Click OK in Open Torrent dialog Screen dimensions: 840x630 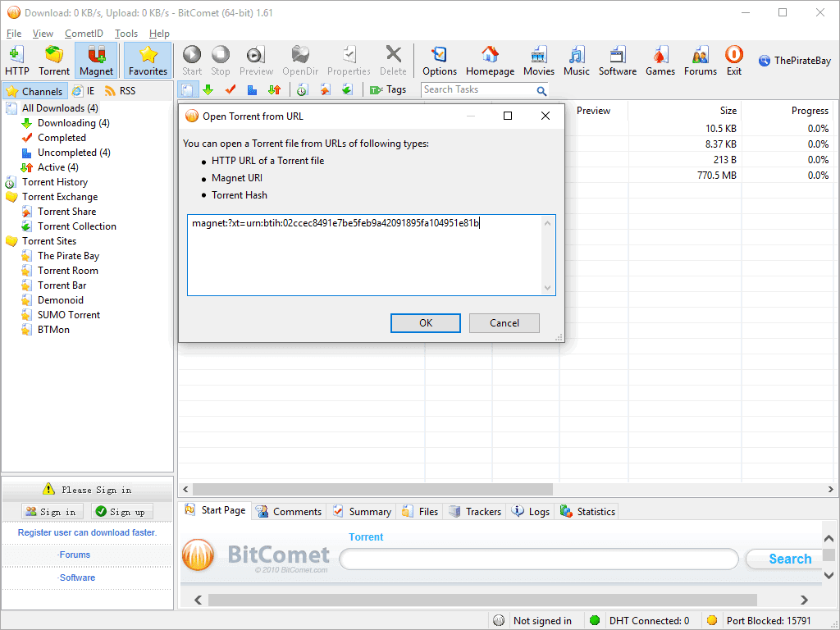tap(426, 323)
